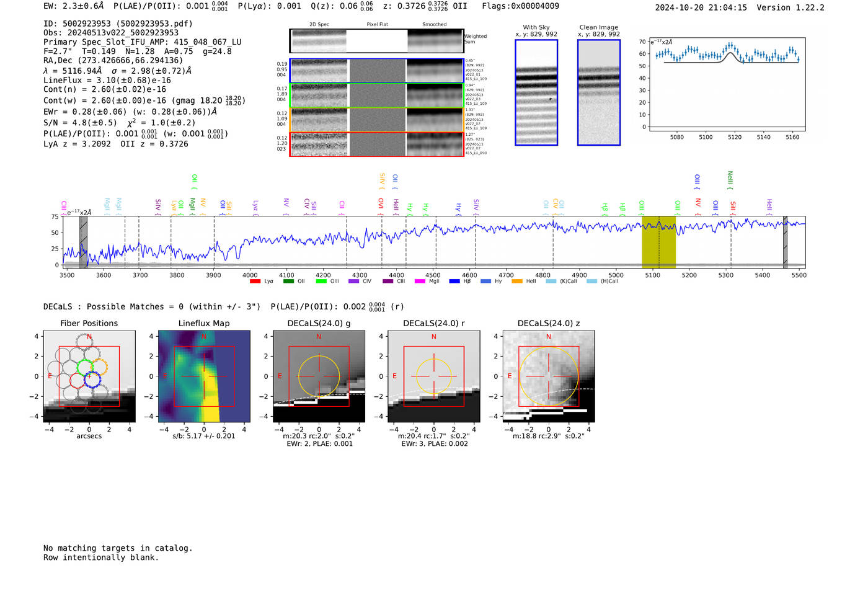This screenshot has height=591, width=868.
Task: Select the Primary Spec_Slot_IFU_AMP line
Action: coord(143,42)
